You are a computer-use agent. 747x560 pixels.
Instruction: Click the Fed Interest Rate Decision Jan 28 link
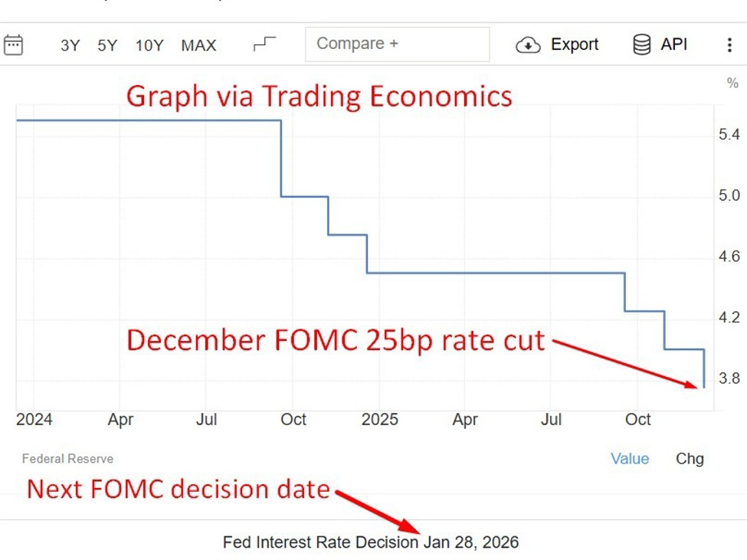coord(370,542)
